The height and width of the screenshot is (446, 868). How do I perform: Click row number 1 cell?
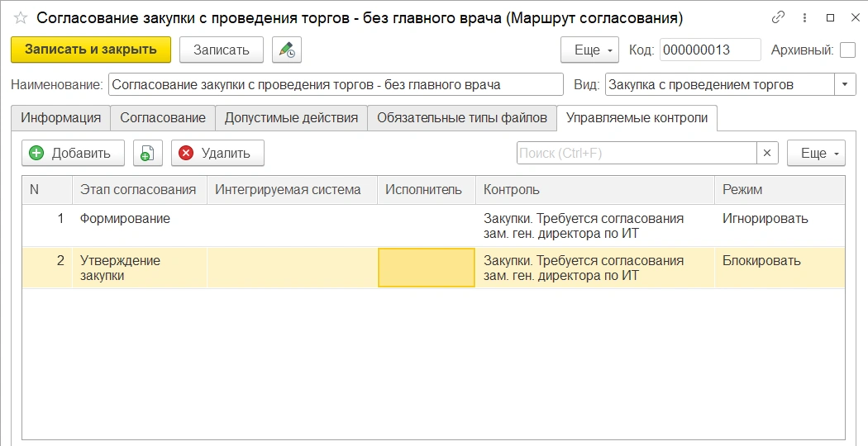tap(47, 225)
